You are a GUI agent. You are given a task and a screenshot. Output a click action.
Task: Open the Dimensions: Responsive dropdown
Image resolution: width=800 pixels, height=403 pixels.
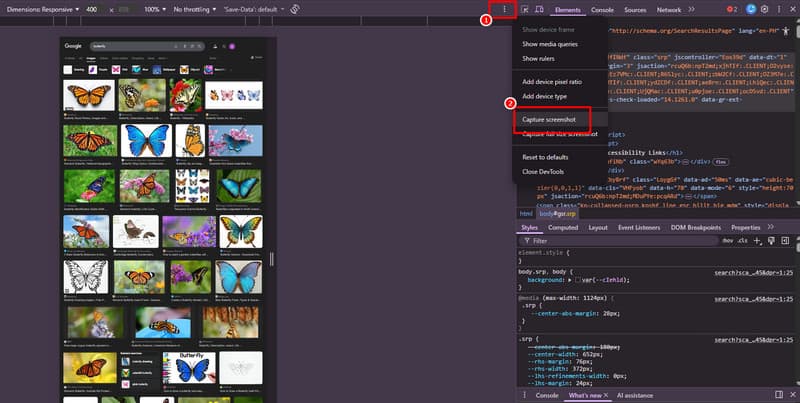(43, 9)
